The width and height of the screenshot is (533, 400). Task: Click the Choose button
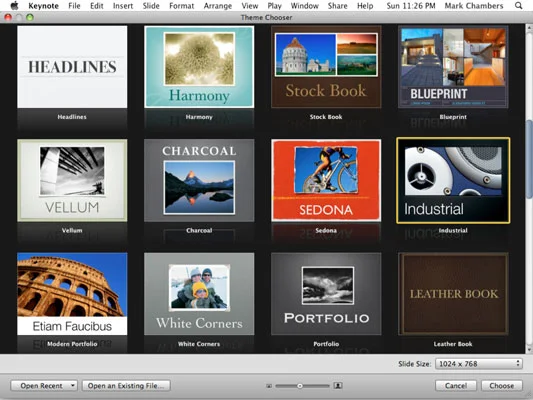[501, 386]
